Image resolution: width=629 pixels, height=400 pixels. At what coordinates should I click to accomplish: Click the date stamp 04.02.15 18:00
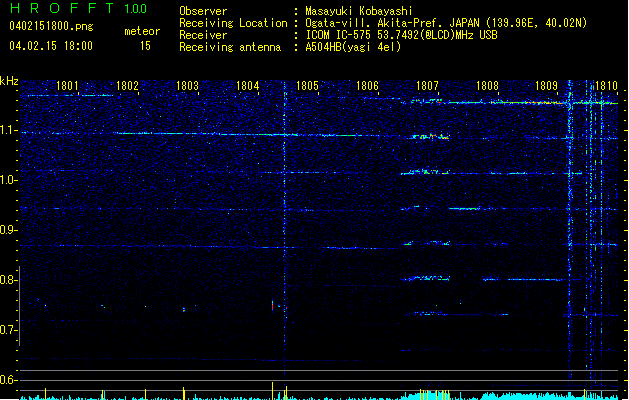click(x=51, y=46)
